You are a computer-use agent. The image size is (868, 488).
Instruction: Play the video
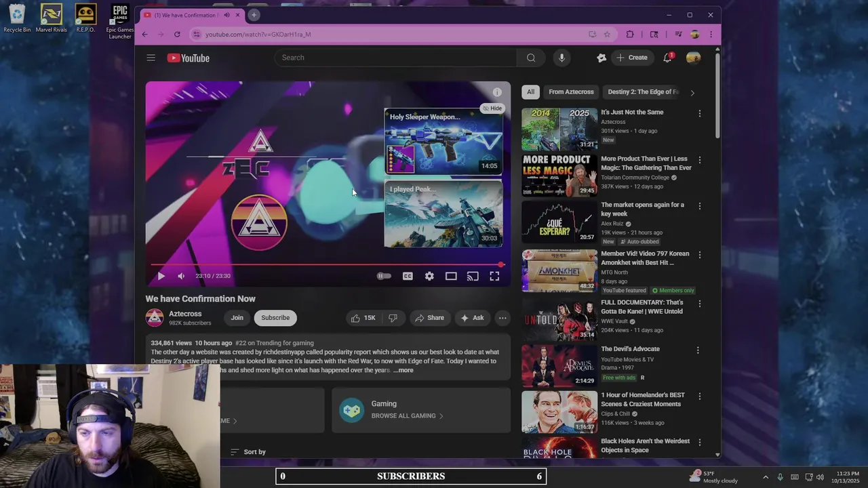click(161, 276)
